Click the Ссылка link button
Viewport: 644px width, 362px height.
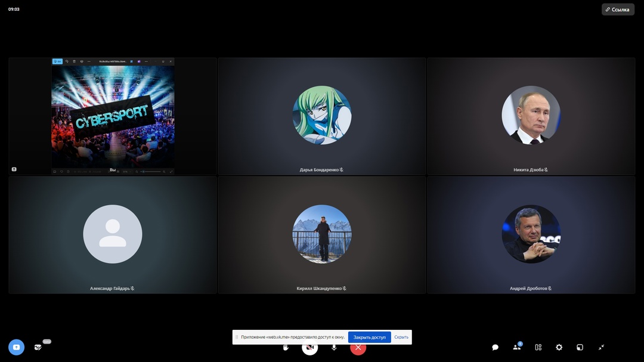618,10
